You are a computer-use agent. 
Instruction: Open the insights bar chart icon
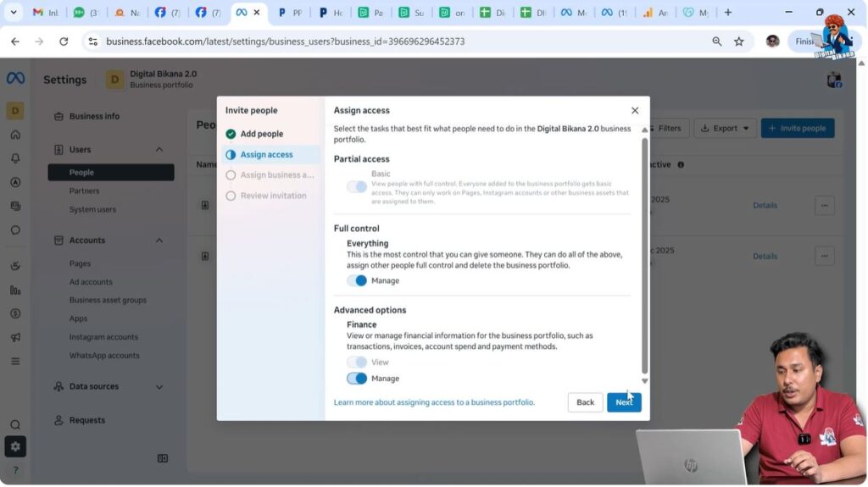[x=15, y=290]
